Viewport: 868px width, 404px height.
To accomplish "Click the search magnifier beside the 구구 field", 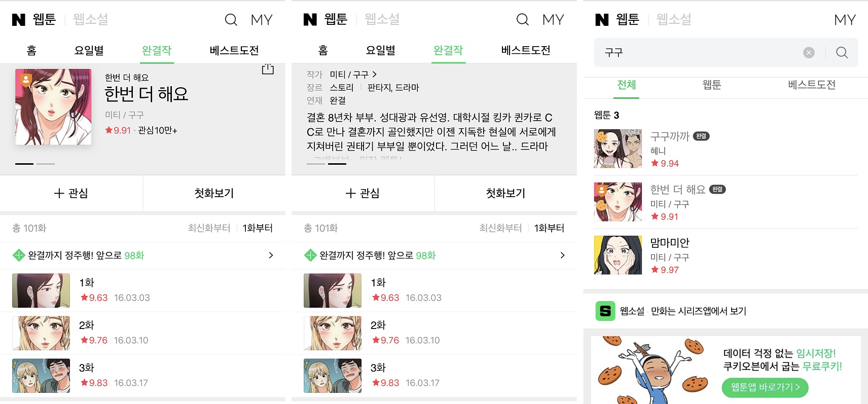I will coord(842,52).
